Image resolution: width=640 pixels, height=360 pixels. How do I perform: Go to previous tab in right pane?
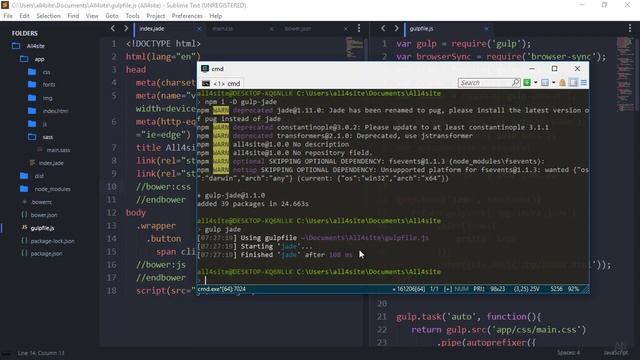383,28
